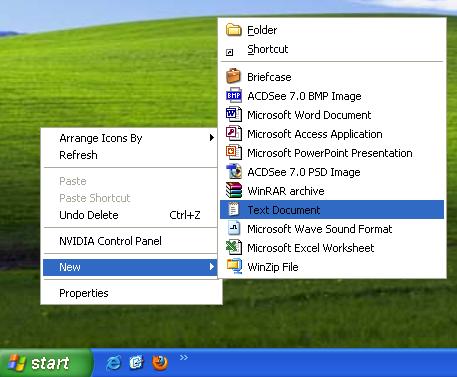Open NVIDIA Control Panel
Screen dimensions: 457x377
130,241
